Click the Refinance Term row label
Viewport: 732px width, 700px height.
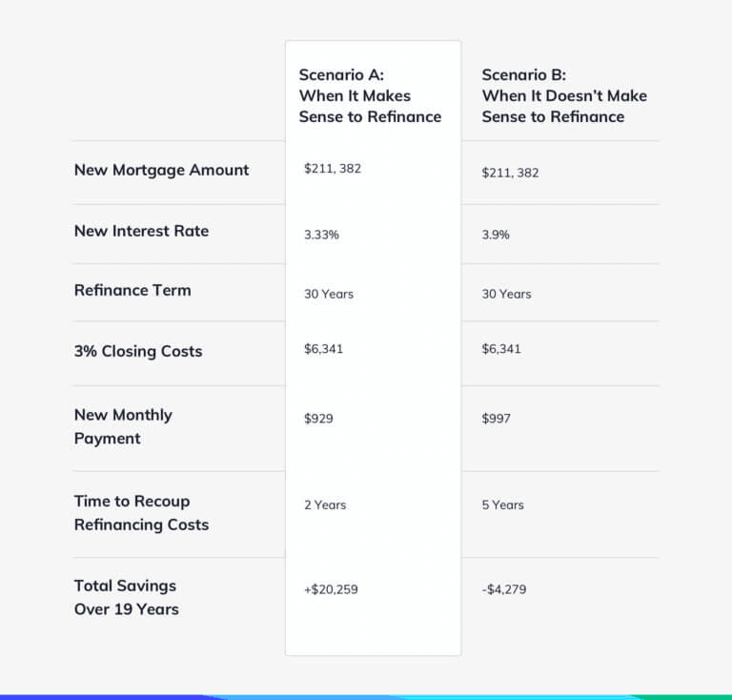(132, 291)
